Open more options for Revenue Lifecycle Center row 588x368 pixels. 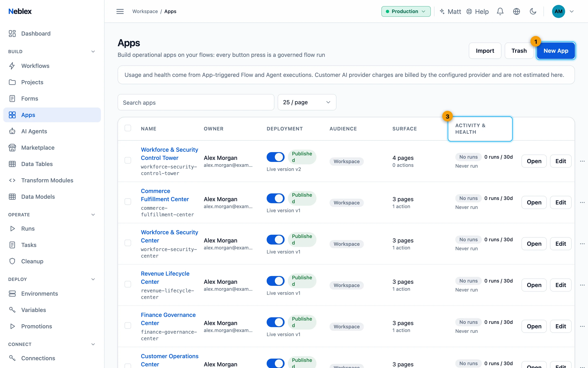tap(582, 285)
